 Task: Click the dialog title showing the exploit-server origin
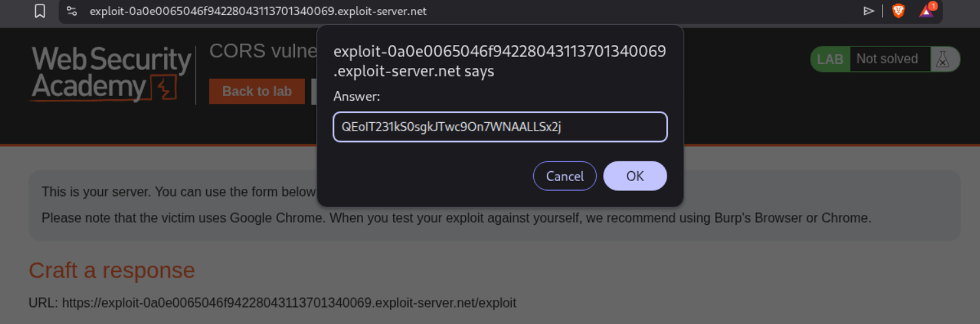pos(500,61)
